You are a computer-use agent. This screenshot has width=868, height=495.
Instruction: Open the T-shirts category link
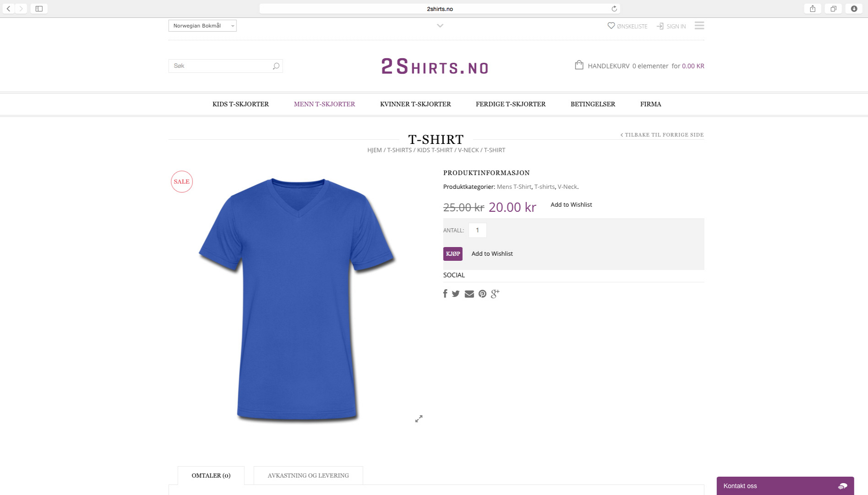click(x=544, y=187)
